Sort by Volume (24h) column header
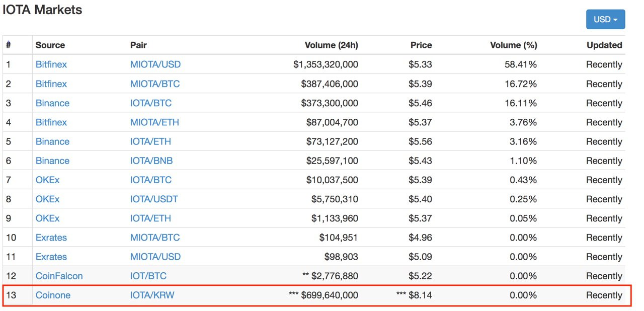Screen dimensions: 644x311 click(332, 45)
